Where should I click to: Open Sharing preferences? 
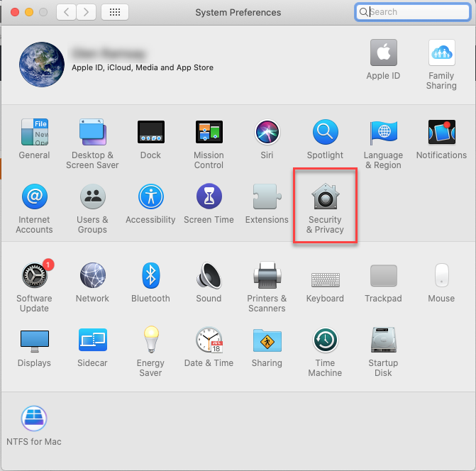click(267, 347)
